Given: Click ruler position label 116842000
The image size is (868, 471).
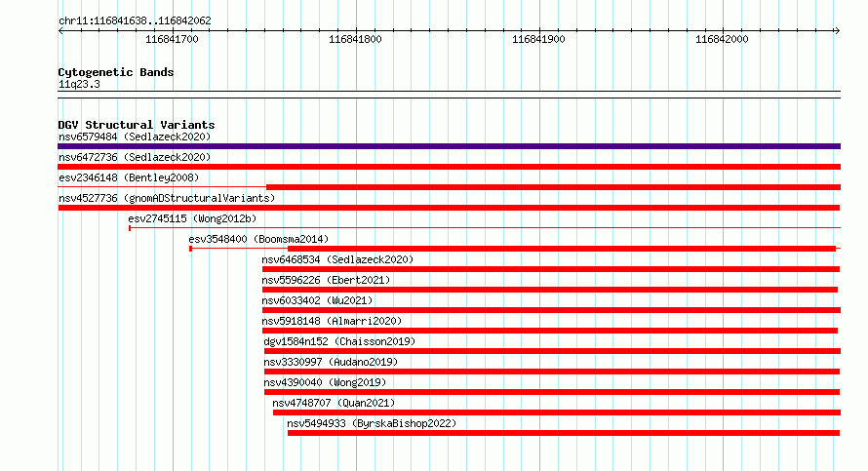Looking at the screenshot, I should [722, 39].
